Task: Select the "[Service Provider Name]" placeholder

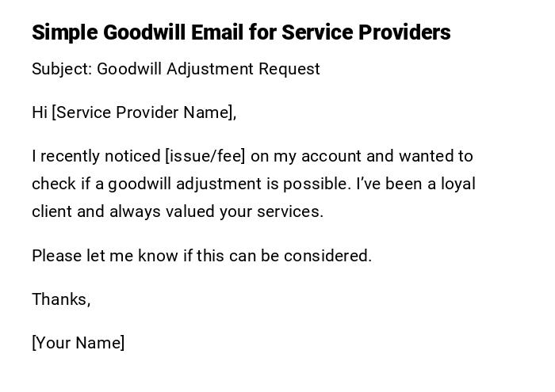Action: coord(144,112)
